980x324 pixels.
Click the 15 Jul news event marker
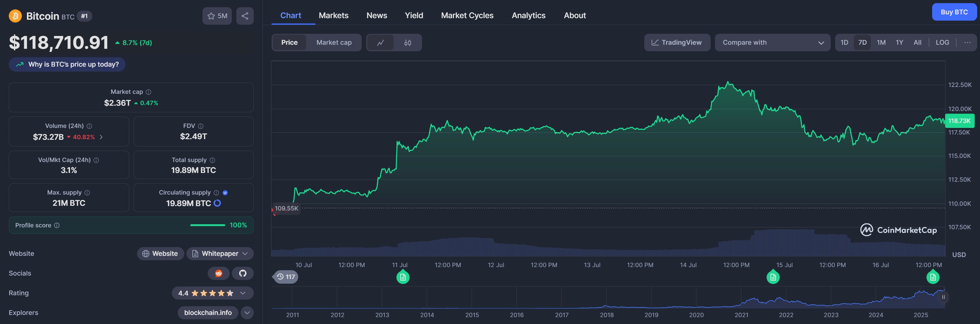pyautogui.click(x=773, y=277)
